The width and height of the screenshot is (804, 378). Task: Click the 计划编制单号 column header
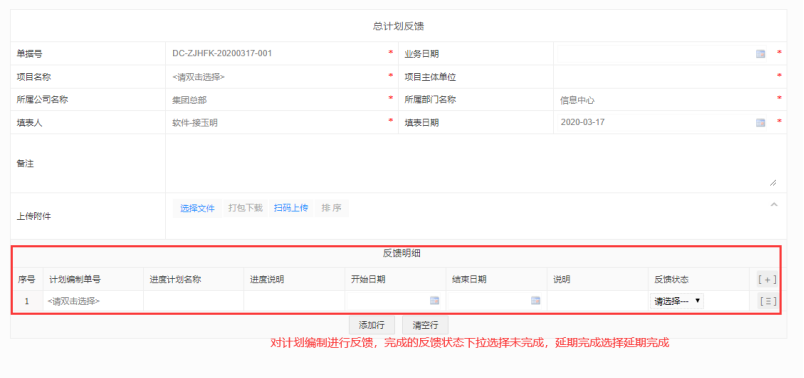click(75, 280)
